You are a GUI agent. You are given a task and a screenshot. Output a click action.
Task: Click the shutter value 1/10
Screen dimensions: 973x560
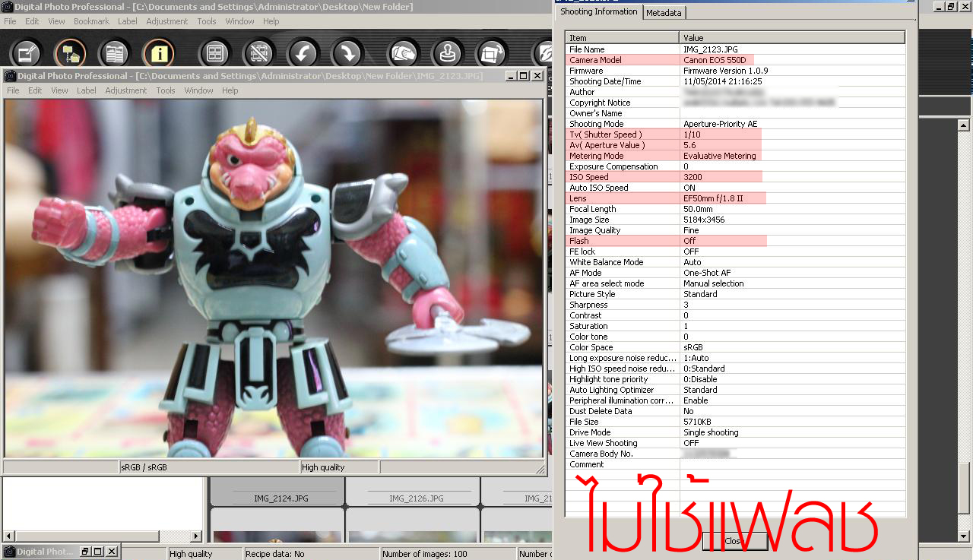pos(692,134)
